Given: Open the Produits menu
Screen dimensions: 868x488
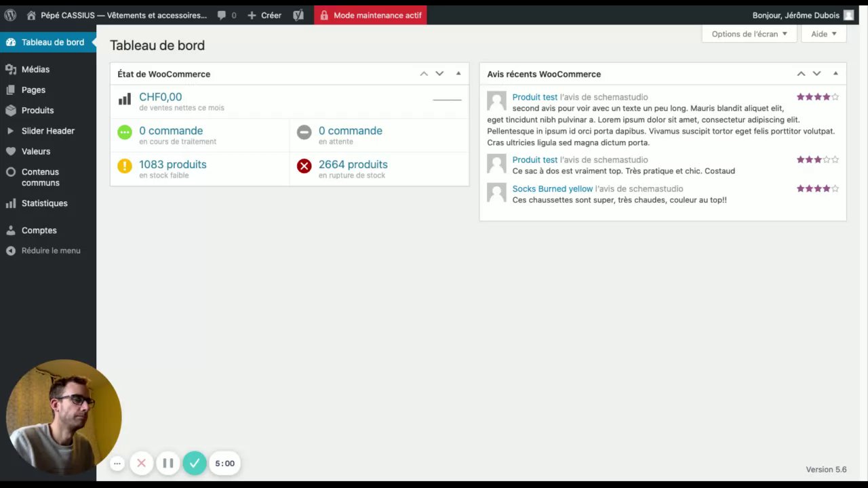Looking at the screenshot, I should click(48, 110).
